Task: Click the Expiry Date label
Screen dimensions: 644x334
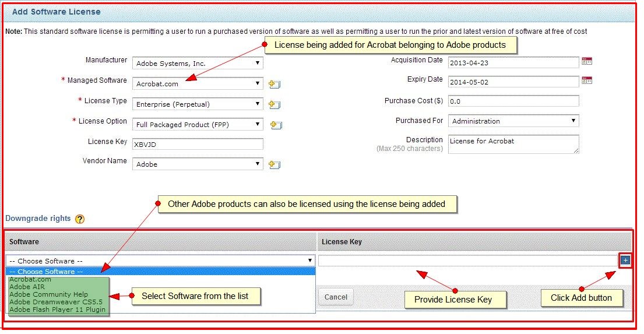Action: [x=425, y=79]
